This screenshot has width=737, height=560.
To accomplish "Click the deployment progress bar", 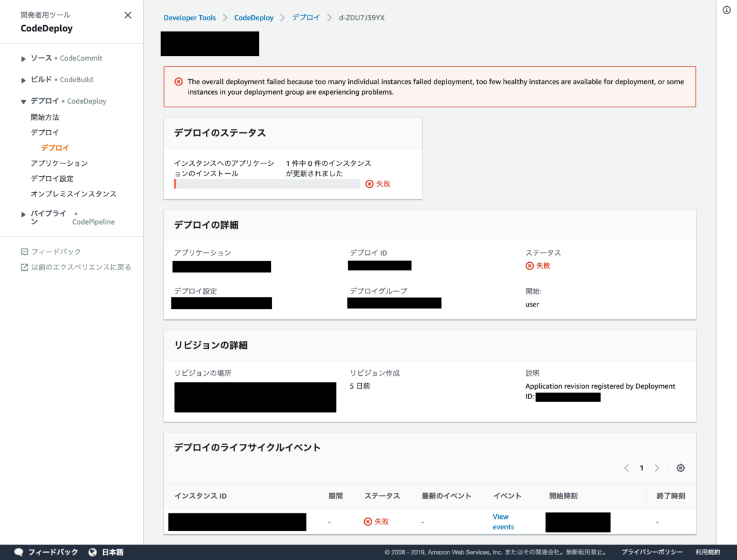I will coord(267,184).
